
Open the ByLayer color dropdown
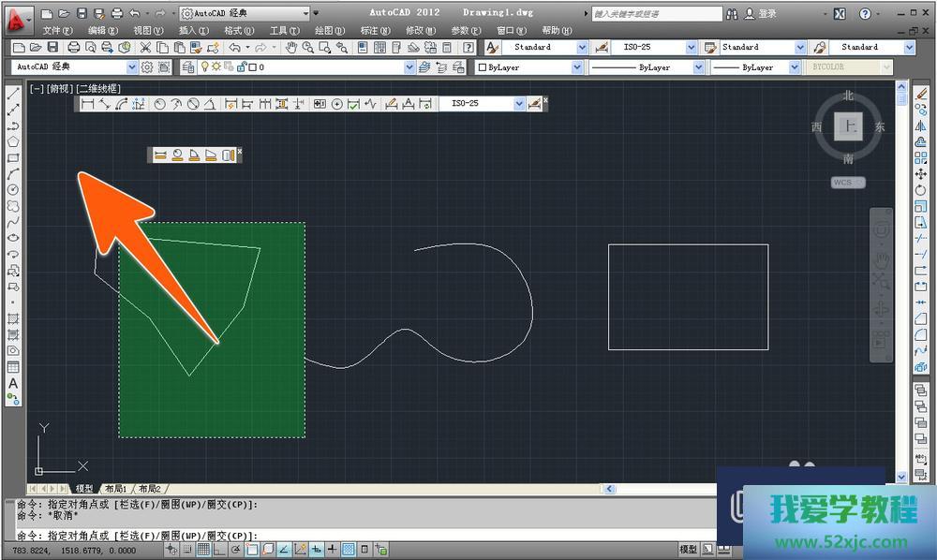576,67
